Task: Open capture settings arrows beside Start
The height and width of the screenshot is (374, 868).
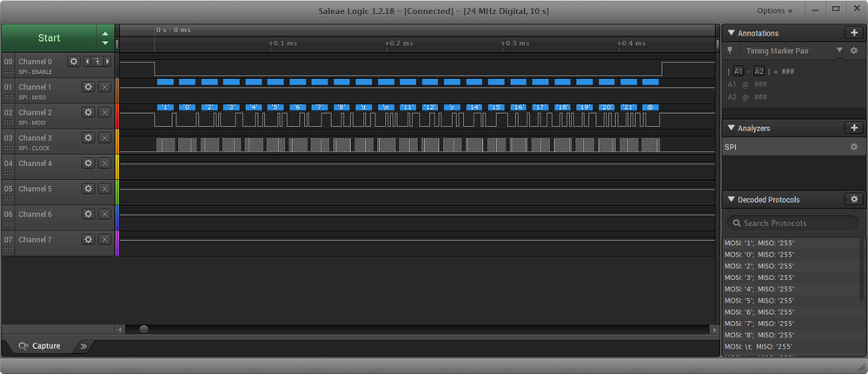Action: coord(105,38)
